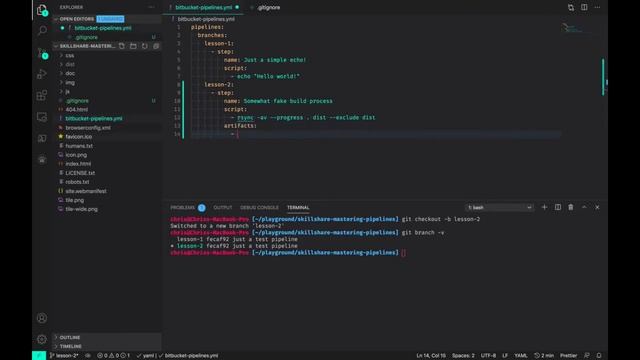
Task: Click the bitbucket-pipelines.yml breadcrumb
Action: click(206, 19)
